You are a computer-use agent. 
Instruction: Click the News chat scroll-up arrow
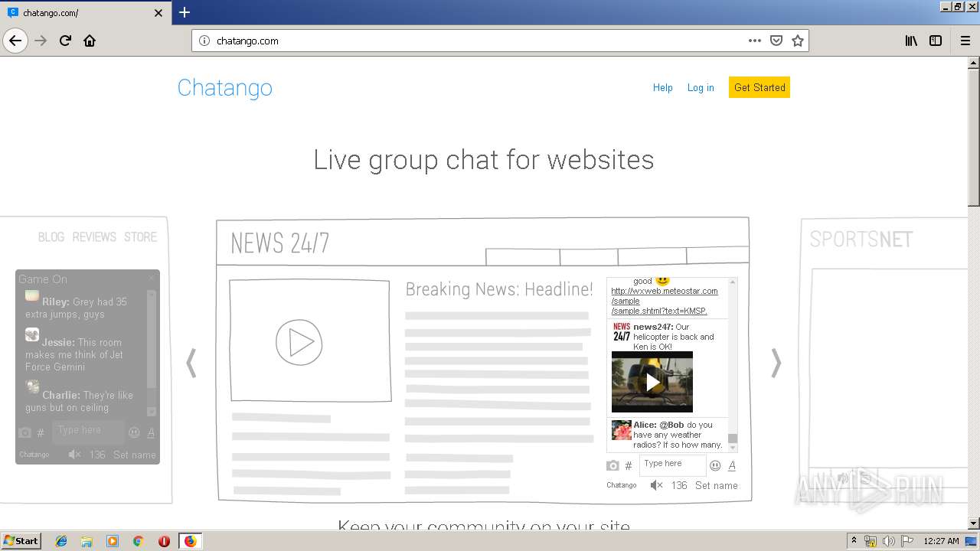[733, 282]
